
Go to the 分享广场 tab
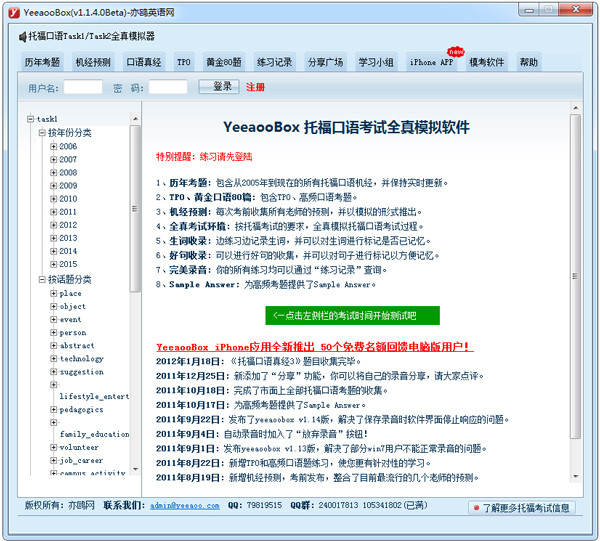[325, 62]
